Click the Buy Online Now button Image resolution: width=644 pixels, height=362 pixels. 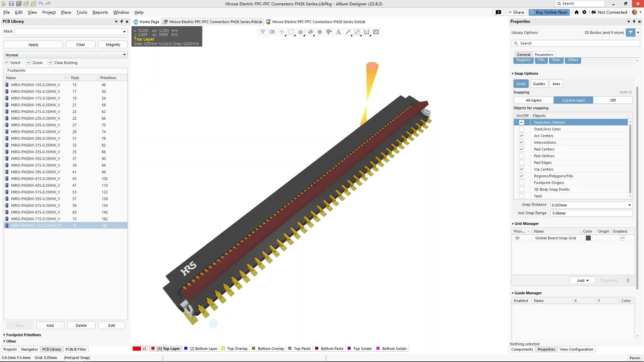549,12
